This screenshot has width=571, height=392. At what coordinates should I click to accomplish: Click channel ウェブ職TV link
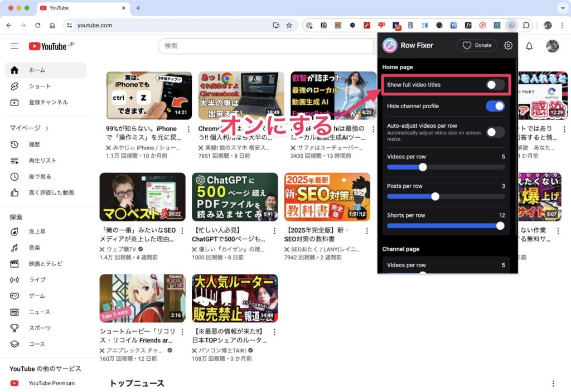[121, 249]
